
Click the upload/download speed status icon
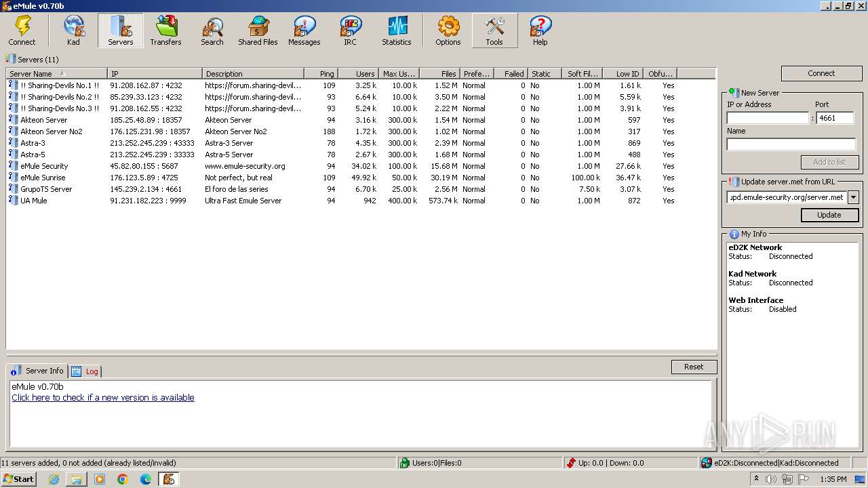point(572,463)
